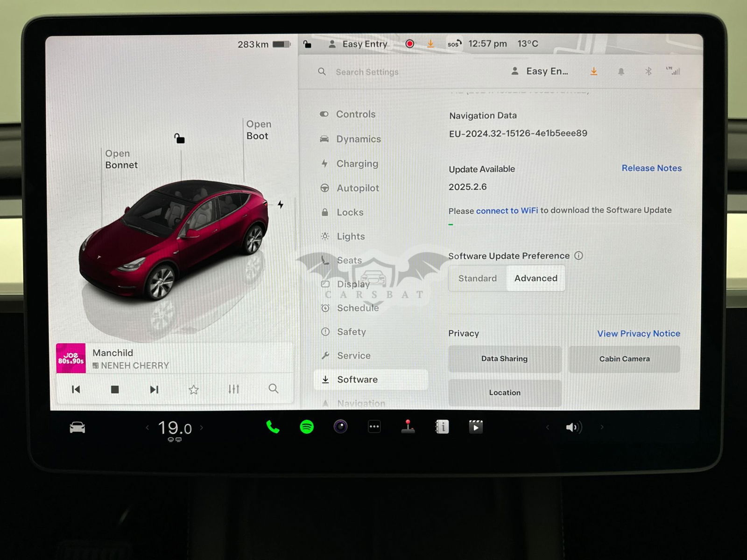747x560 pixels.
Task: Open the Arcade joystick app
Action: click(x=408, y=427)
